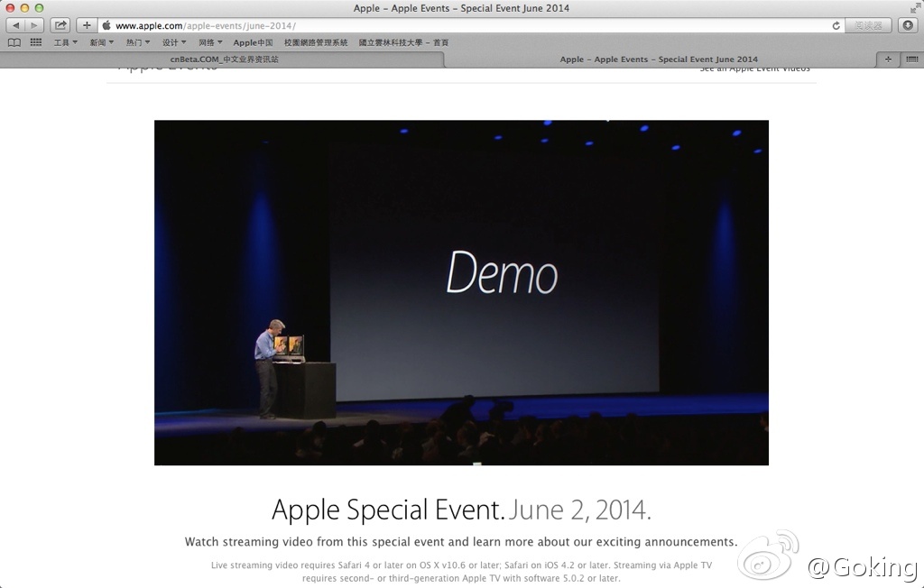Minimize the Safari window
Viewport: 924px width, 588px height.
pyautogui.click(x=24, y=7)
